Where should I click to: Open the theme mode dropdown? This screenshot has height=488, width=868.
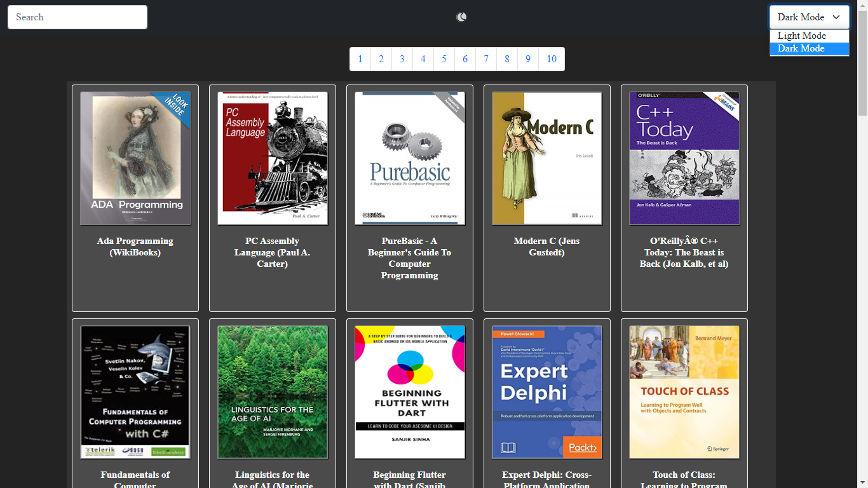click(x=809, y=17)
